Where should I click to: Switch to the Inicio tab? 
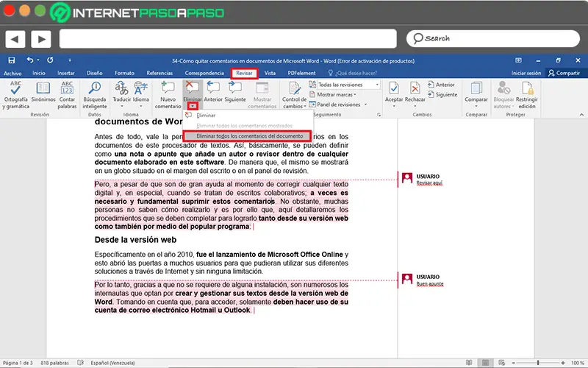[x=39, y=73]
